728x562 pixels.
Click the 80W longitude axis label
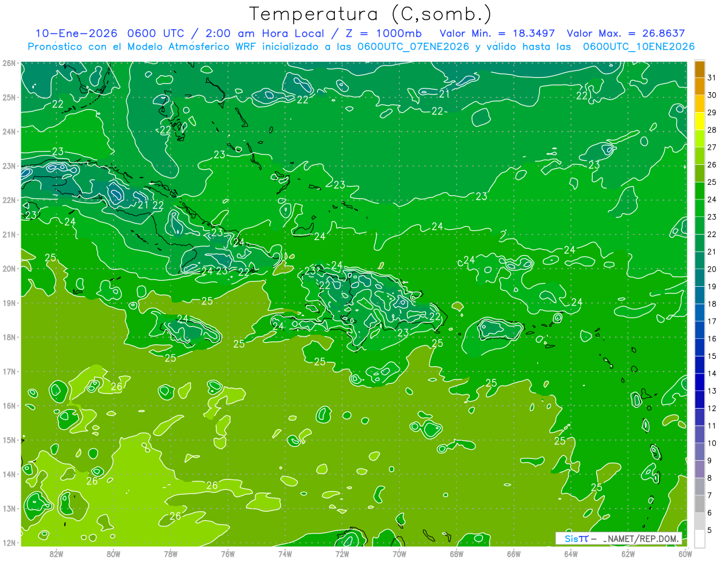point(113,554)
